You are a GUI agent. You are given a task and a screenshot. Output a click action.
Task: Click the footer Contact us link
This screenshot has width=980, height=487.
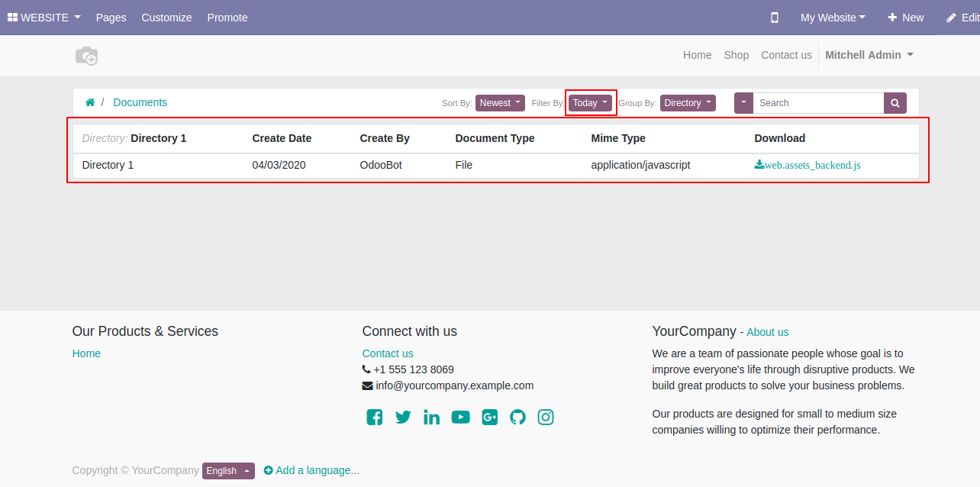tap(388, 353)
